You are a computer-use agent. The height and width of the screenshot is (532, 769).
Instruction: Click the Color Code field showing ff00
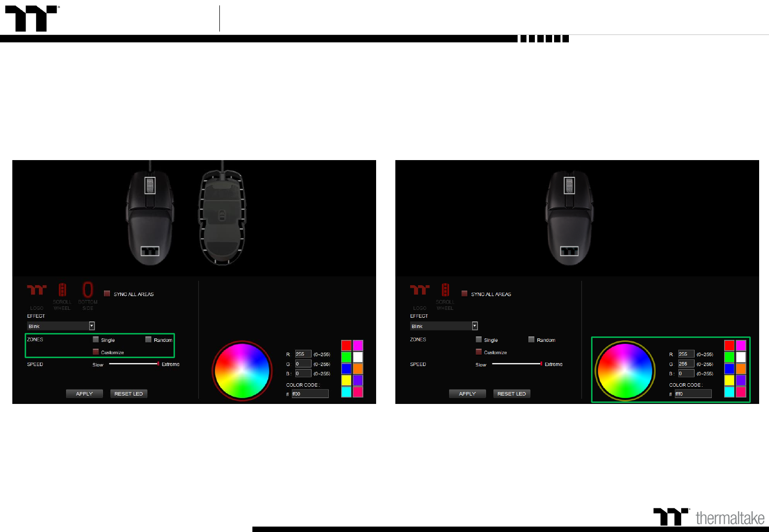tap(310, 394)
